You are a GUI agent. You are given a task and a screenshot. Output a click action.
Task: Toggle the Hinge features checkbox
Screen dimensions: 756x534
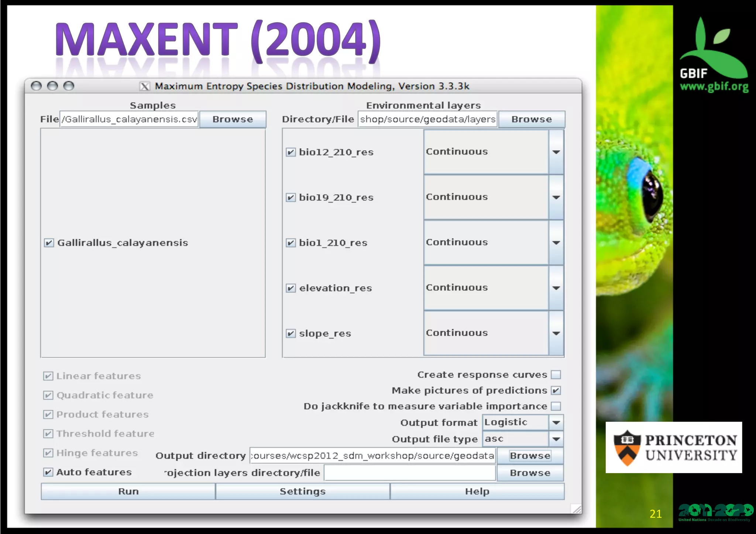click(x=48, y=453)
